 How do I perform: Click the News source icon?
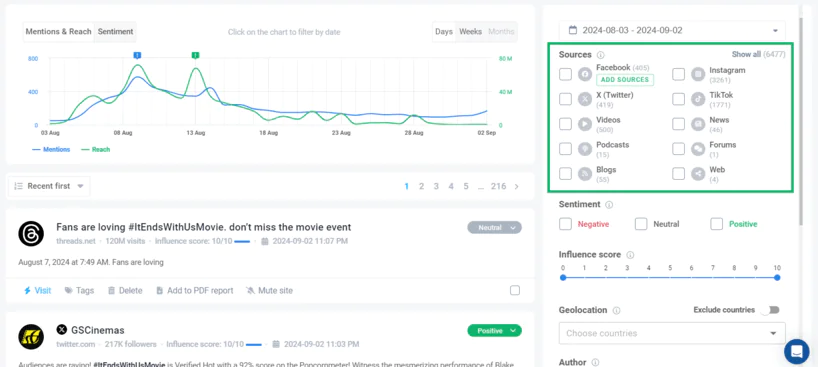coord(698,124)
